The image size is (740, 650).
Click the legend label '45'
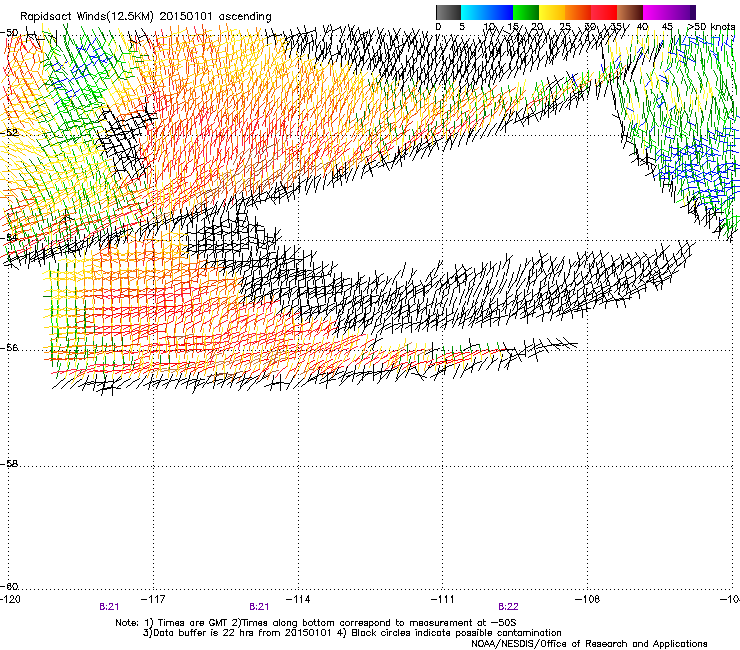pos(667,27)
